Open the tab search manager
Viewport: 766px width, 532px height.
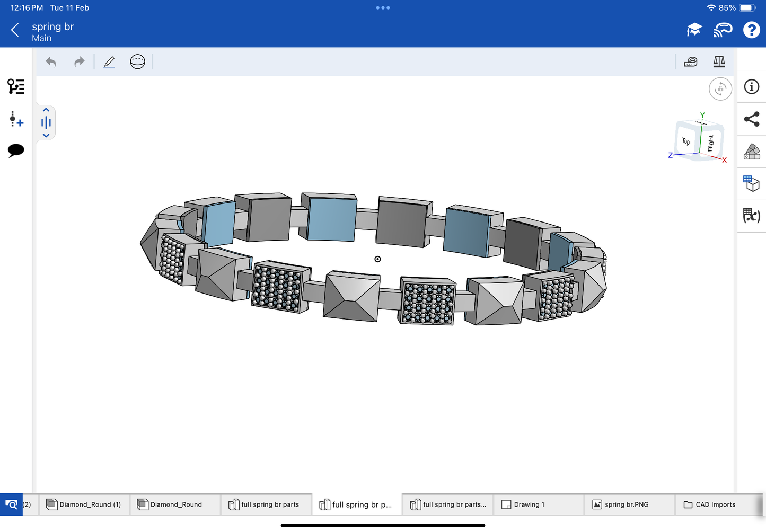11,504
